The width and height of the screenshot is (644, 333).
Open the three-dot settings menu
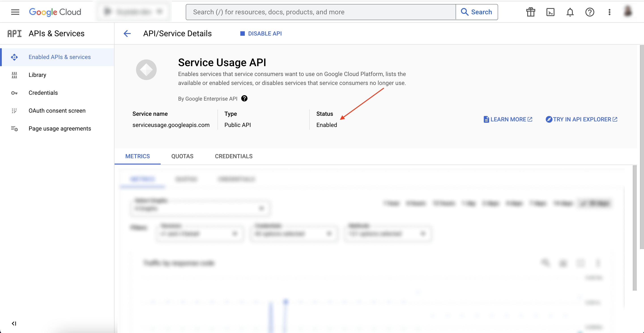point(609,12)
